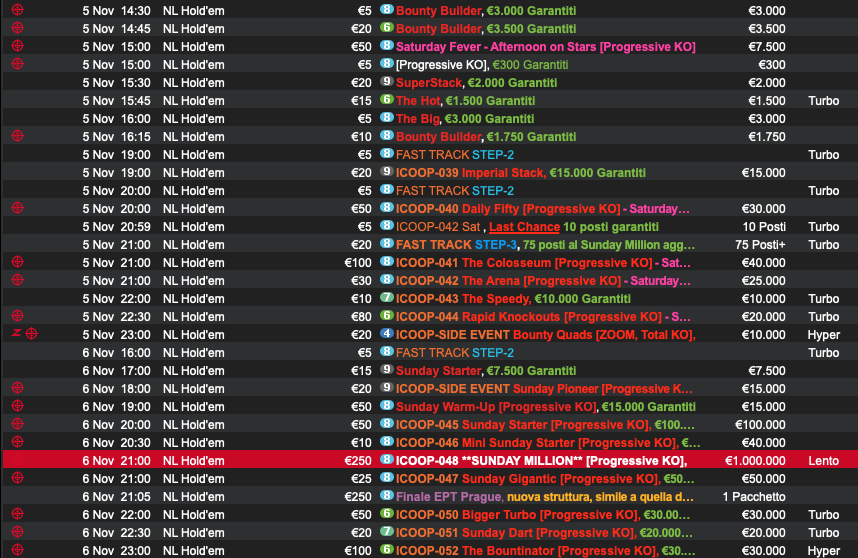The image size is (858, 558).
Task: Click the target icon beside Sunday Warm-Up
Action: (18, 406)
